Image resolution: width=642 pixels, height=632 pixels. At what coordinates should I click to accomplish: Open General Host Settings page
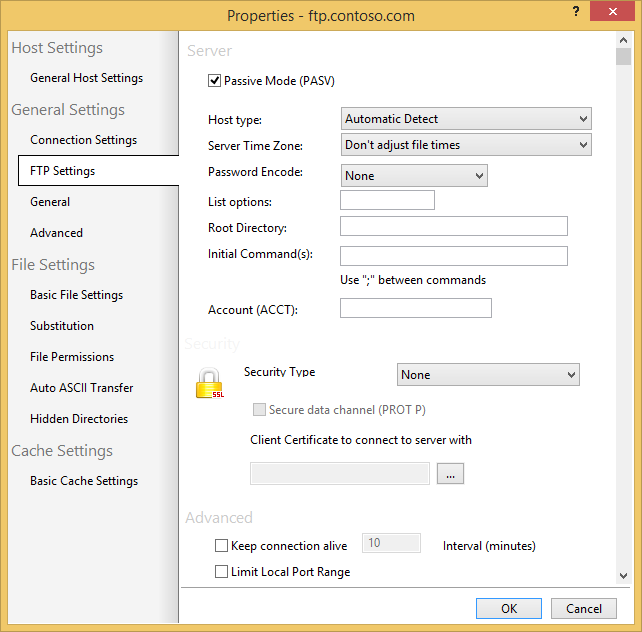click(86, 78)
